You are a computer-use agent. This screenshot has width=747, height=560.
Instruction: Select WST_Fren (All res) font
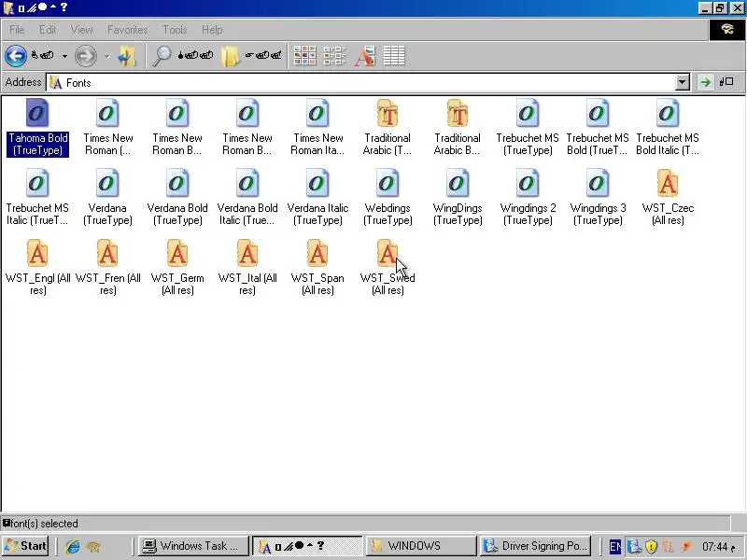107,267
